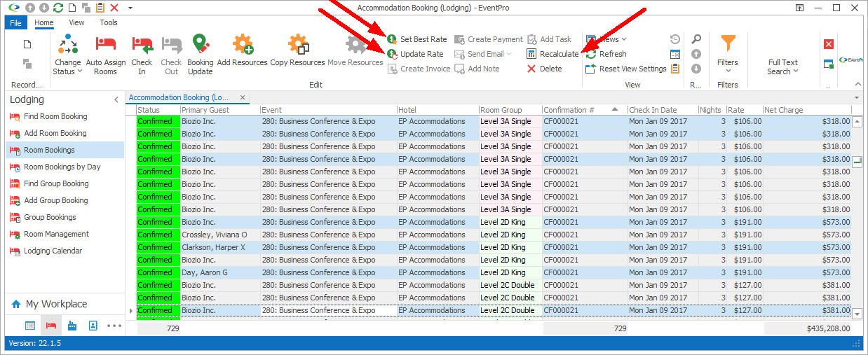This screenshot has width=868, height=355.
Task: Click Update Rate in ribbon
Action: pos(415,54)
